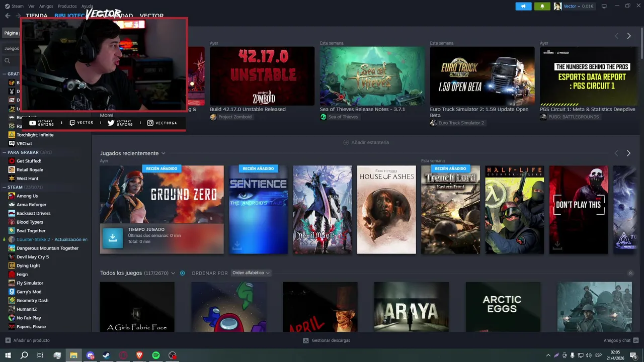
Task: Open the Todos los juegos shelf dropdown
Action: coord(173,273)
